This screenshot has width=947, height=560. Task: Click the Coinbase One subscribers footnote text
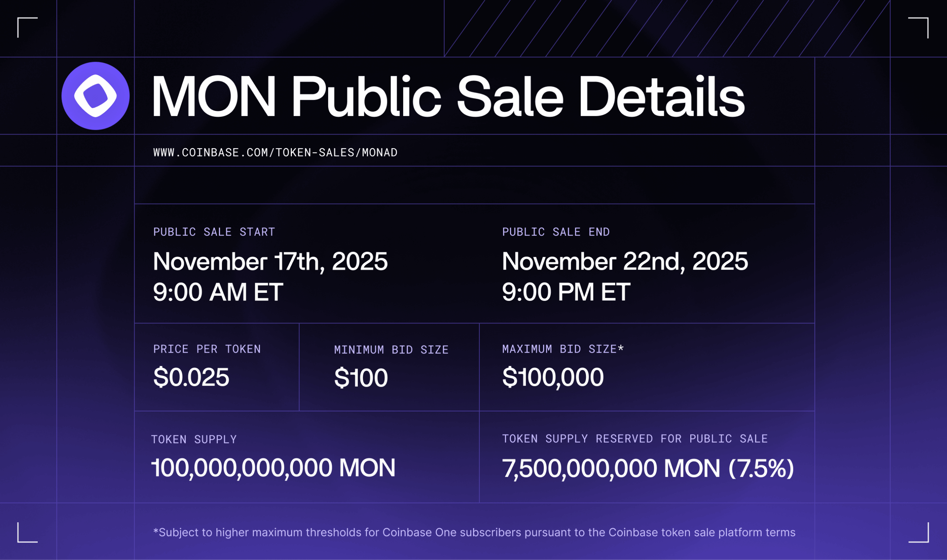pos(474,532)
